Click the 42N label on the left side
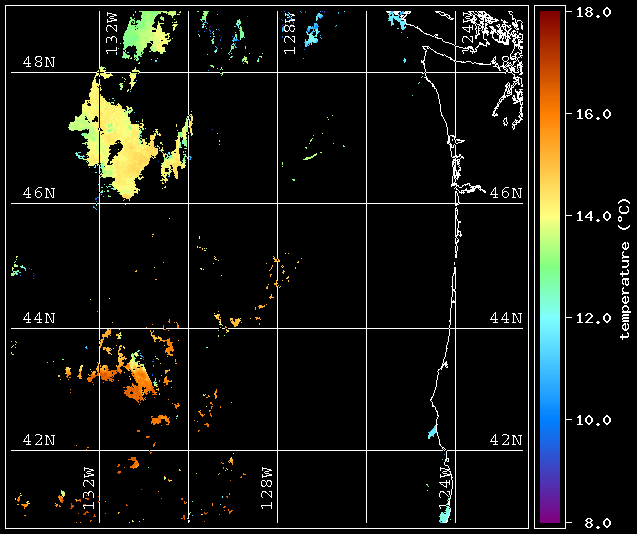The width and height of the screenshot is (637, 534). pyautogui.click(x=39, y=440)
